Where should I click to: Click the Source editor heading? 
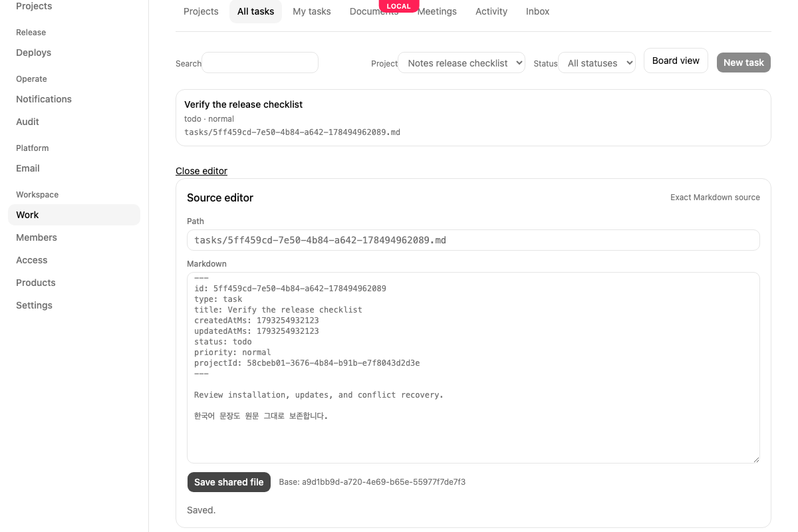click(x=220, y=198)
